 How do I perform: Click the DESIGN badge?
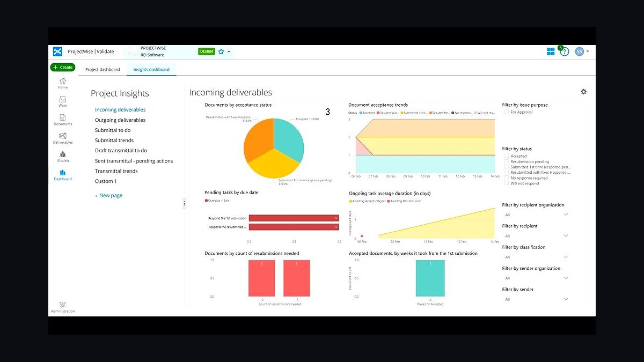click(206, 51)
